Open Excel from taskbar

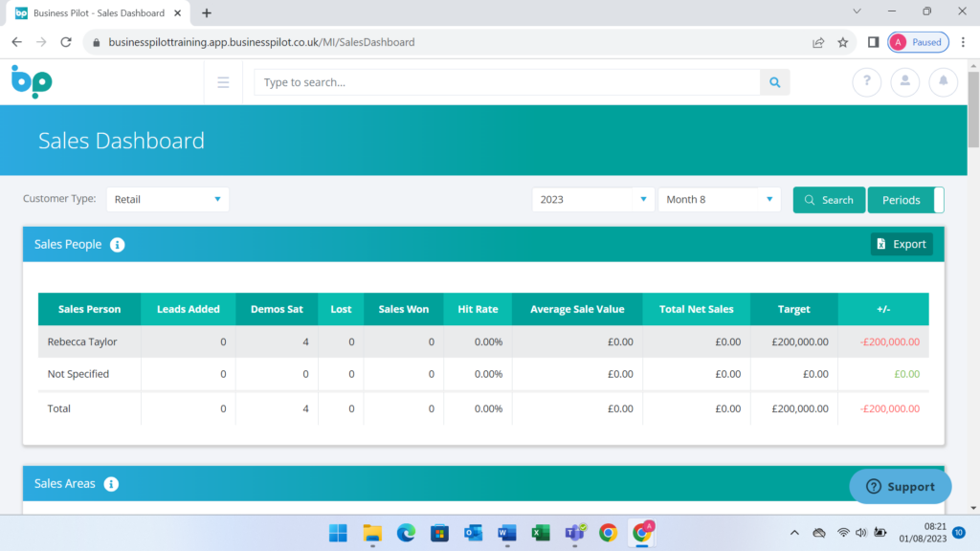pos(541,533)
